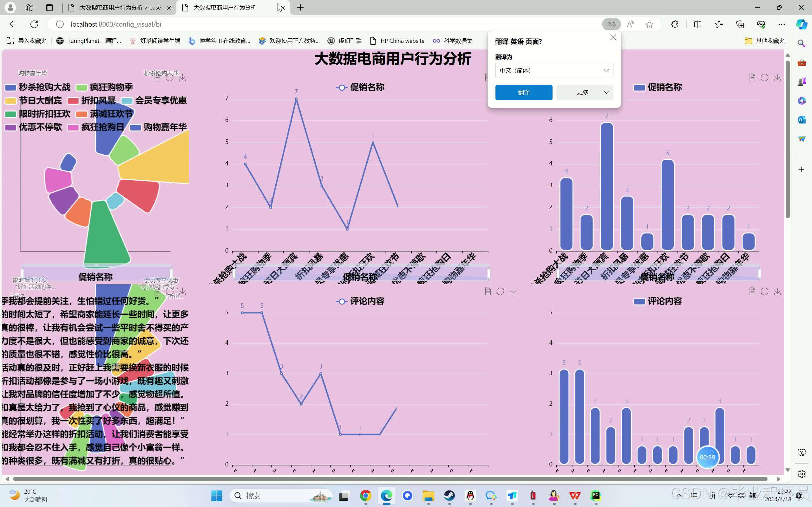Open the browser settings and more menu

pos(781,24)
